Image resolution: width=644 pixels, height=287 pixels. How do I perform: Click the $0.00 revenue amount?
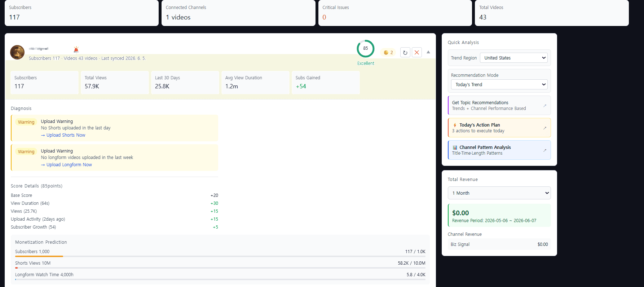pyautogui.click(x=460, y=213)
